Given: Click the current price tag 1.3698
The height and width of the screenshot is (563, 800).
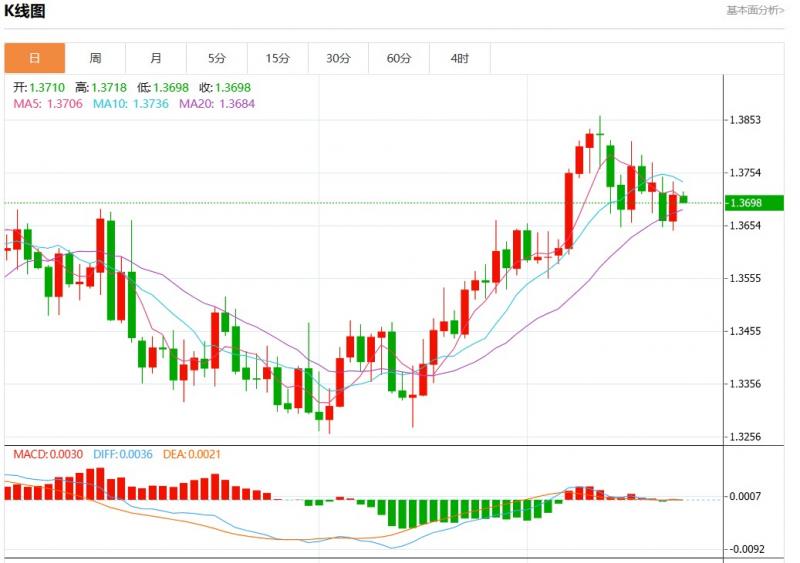Looking at the screenshot, I should [x=747, y=203].
